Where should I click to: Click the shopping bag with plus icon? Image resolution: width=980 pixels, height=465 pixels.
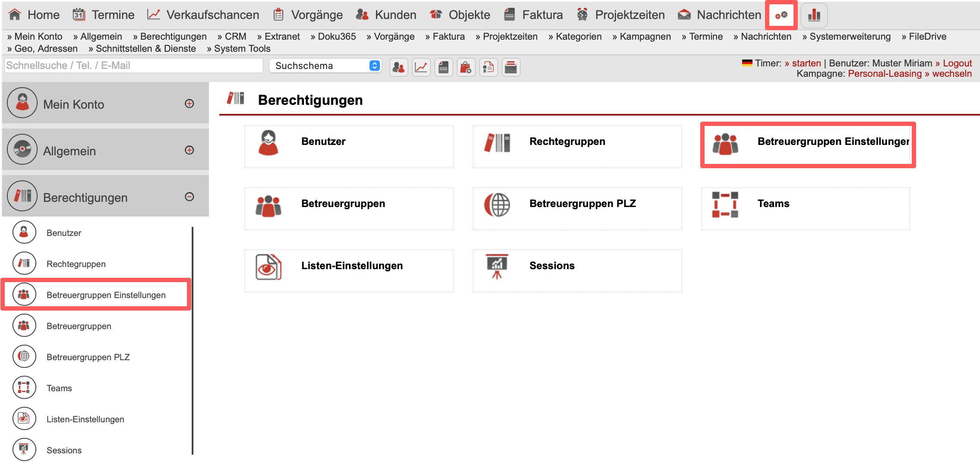pyautogui.click(x=466, y=67)
